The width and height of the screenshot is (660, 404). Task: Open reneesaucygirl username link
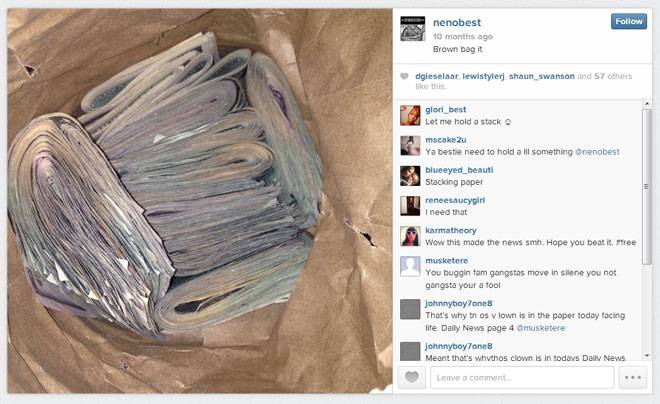[455, 200]
